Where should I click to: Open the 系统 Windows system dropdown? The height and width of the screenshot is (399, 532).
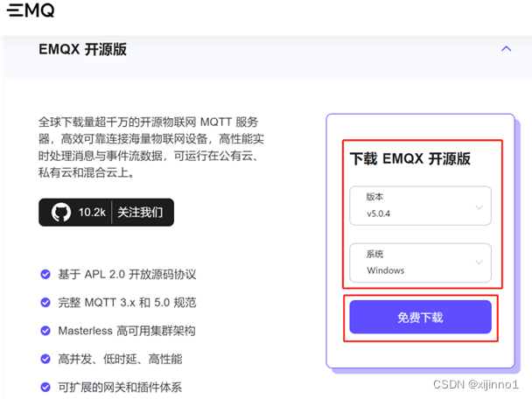pos(420,262)
